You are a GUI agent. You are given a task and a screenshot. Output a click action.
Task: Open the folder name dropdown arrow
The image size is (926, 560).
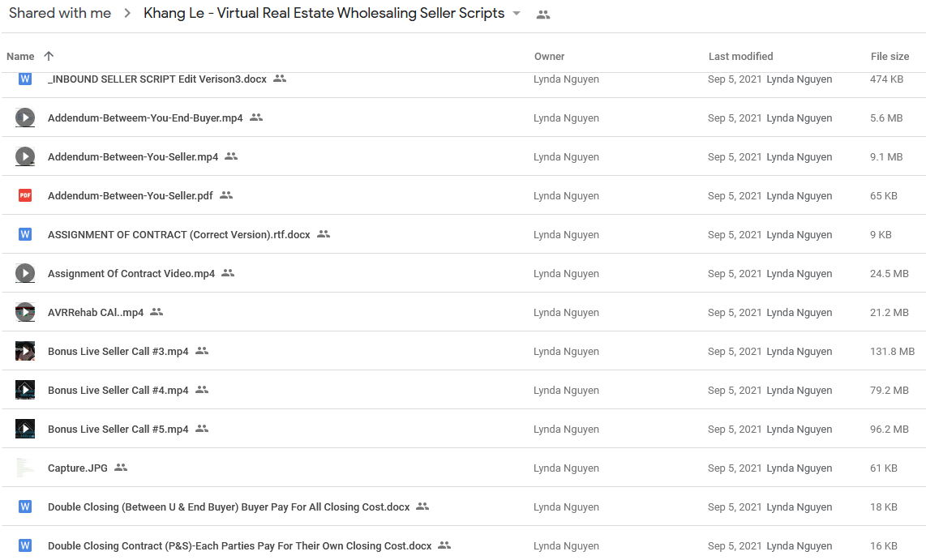point(517,14)
